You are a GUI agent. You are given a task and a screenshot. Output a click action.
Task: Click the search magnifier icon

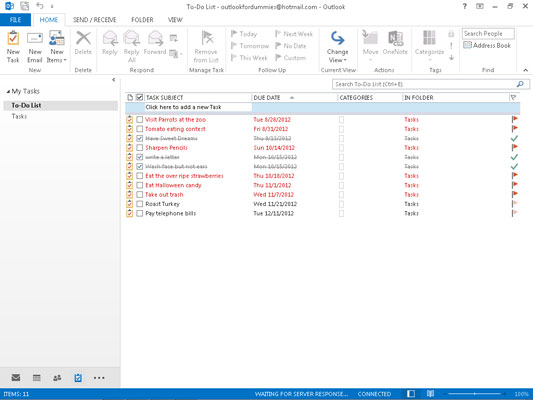[520, 84]
